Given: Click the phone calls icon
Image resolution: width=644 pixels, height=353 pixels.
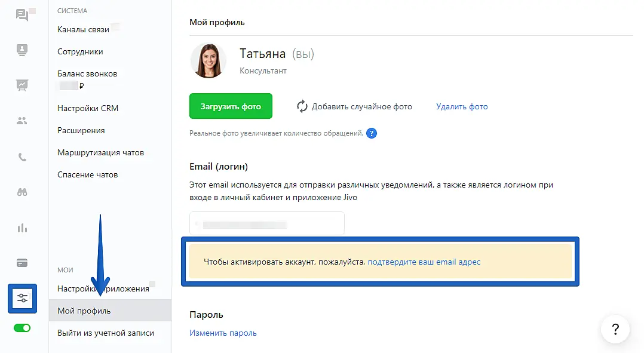Looking at the screenshot, I should coord(22,158).
